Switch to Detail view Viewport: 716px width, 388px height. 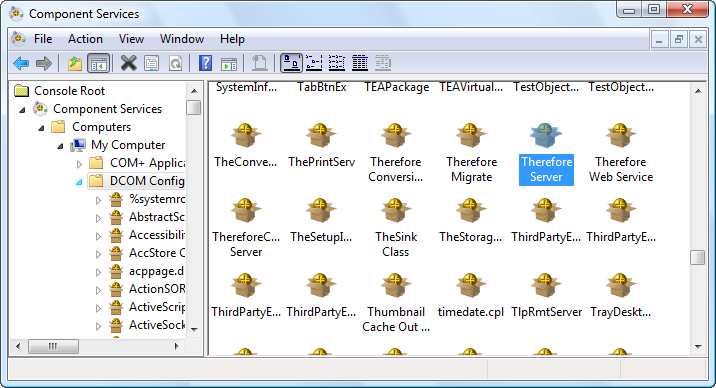click(x=360, y=63)
